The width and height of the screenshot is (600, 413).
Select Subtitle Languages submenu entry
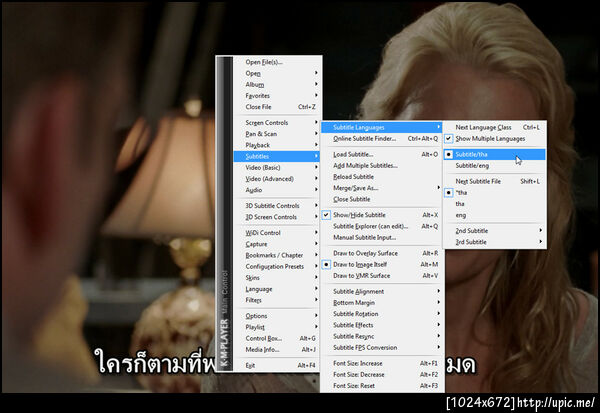point(381,127)
